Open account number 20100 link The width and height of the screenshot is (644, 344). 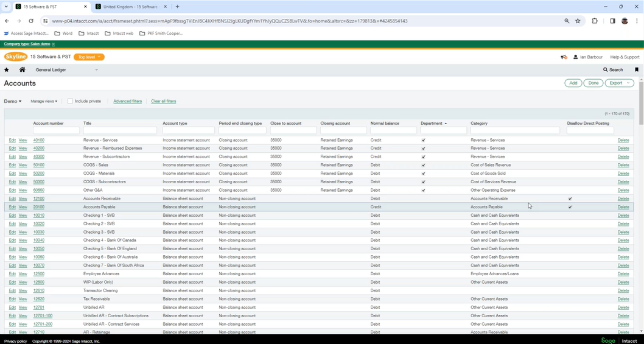point(38,207)
